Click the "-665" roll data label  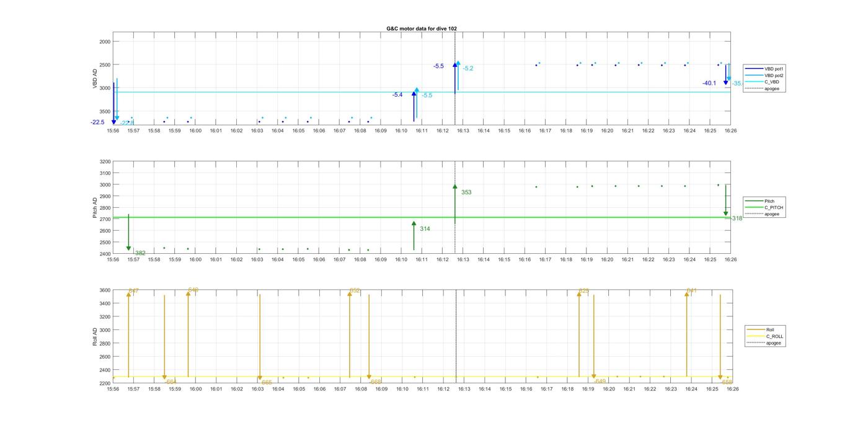click(266, 382)
